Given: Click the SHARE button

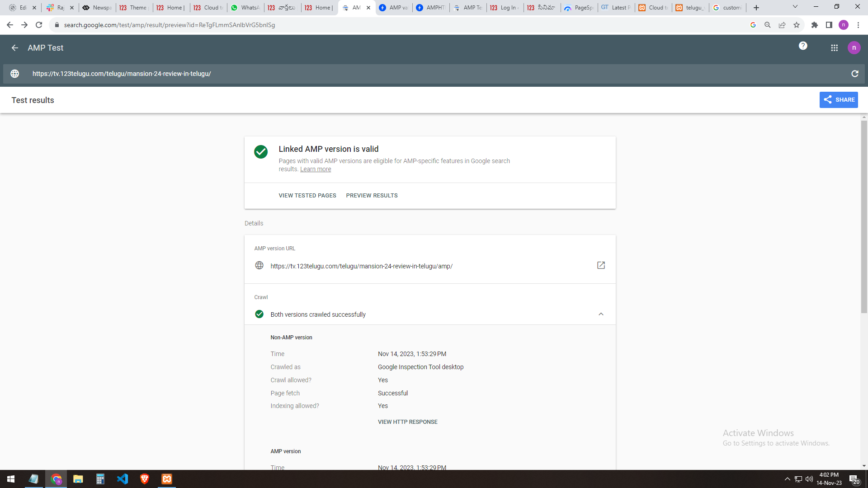Looking at the screenshot, I should tap(839, 100).
